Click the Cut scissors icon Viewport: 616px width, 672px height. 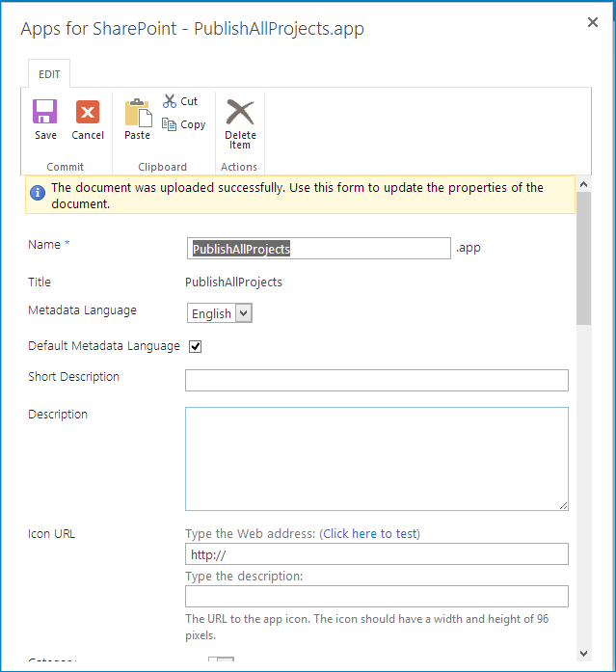click(170, 101)
